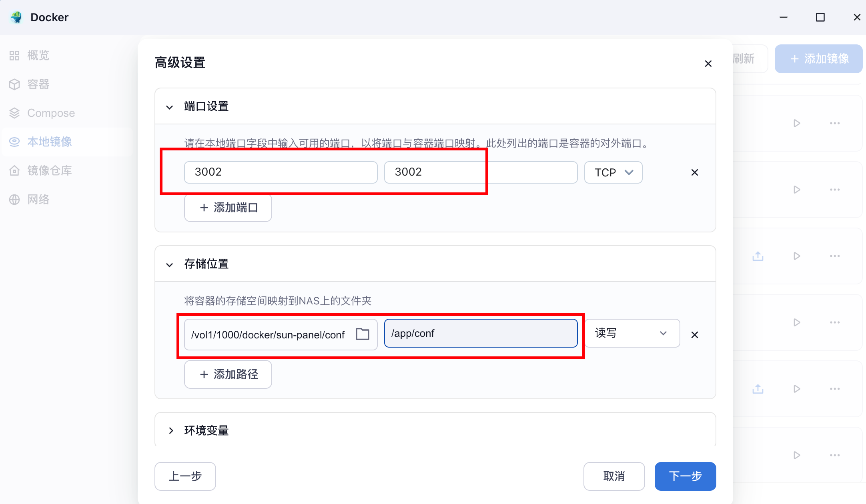
Task: Click the 添加路径 button
Action: (228, 374)
